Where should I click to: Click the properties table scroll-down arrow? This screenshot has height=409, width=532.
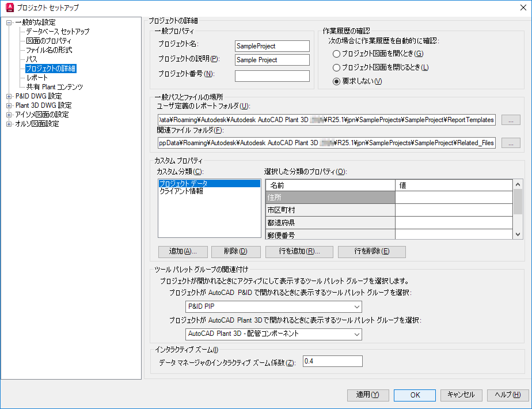tap(518, 234)
